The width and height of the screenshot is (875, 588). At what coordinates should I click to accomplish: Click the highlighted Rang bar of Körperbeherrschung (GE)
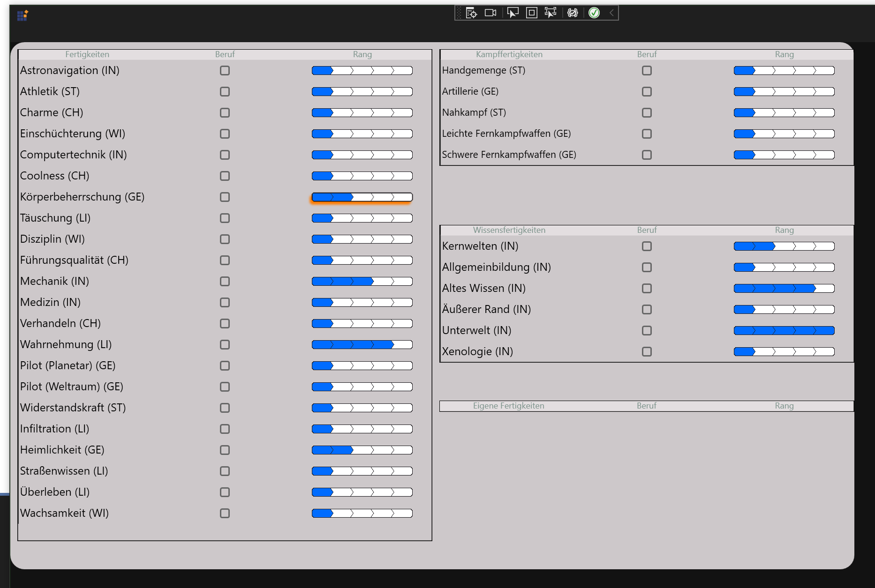362,197
